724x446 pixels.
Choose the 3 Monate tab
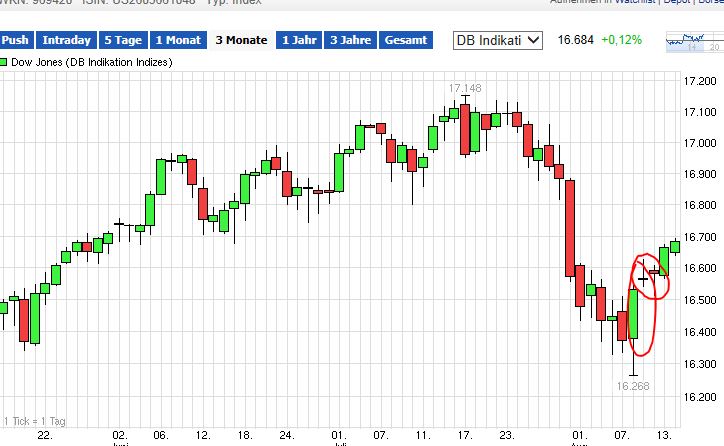click(241, 40)
